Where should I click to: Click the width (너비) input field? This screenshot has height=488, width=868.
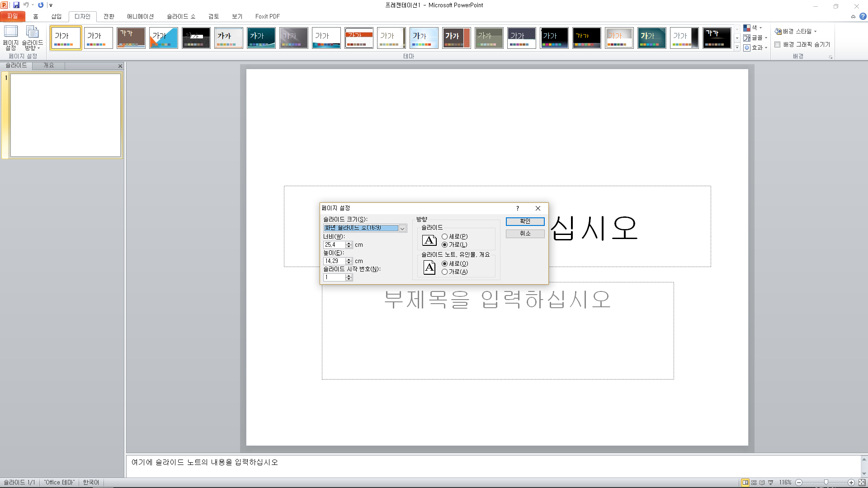tap(335, 245)
